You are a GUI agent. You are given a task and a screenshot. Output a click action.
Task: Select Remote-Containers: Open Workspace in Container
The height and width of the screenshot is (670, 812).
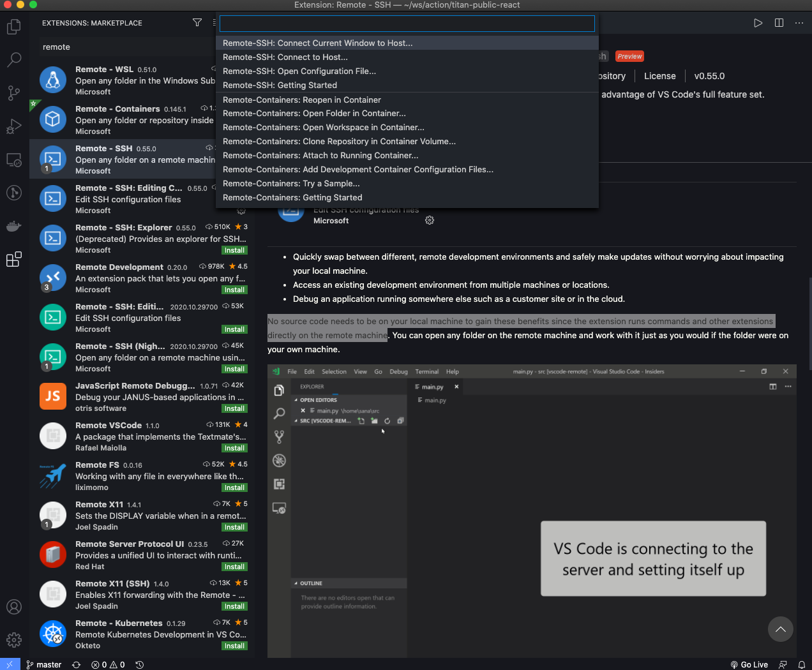[407, 128]
